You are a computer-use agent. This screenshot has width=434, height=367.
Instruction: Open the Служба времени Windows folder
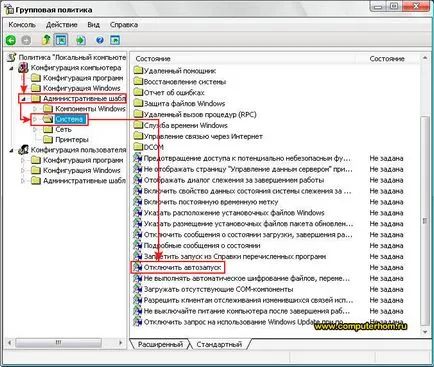click(x=185, y=125)
